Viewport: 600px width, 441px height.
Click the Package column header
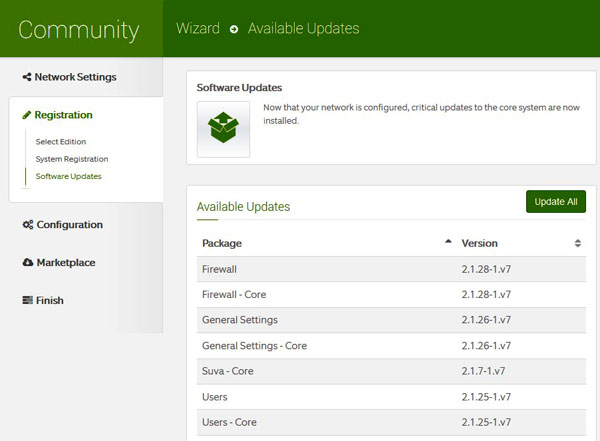click(222, 243)
